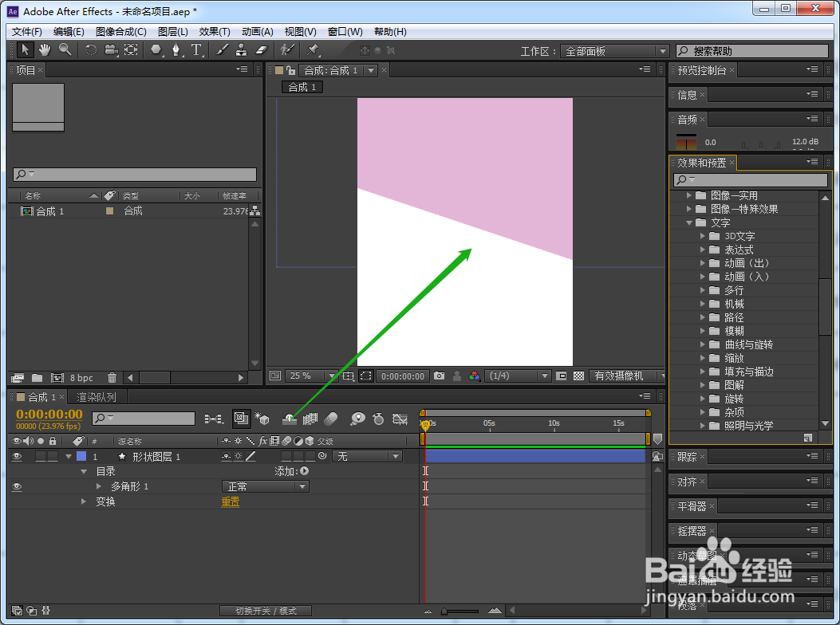Select the Roto Brush tool
Viewport: 840px width, 625px height.
[x=288, y=50]
